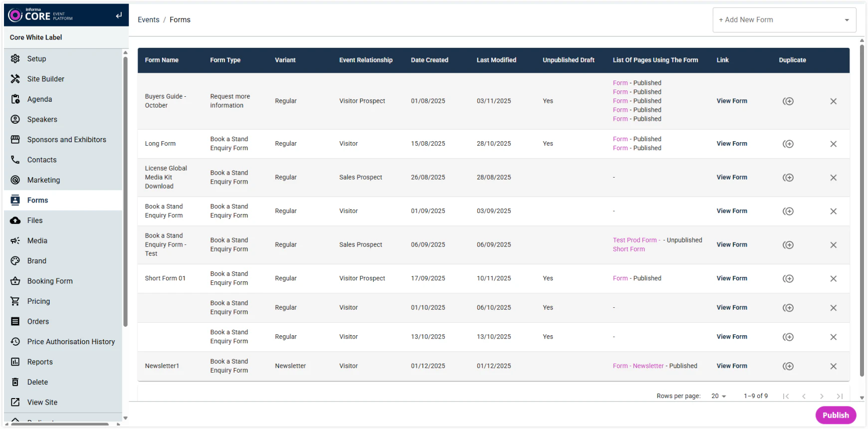This screenshot has height=429, width=868.
Task: Go to the next page of results
Action: point(821,396)
